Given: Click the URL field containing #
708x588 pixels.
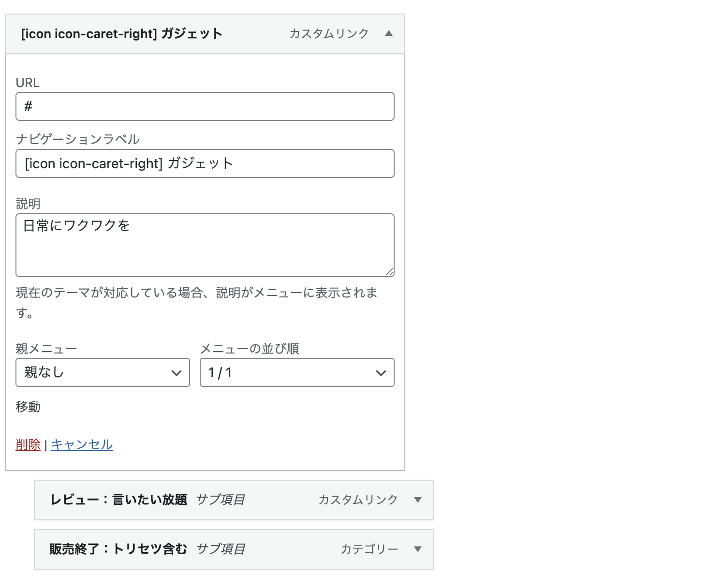Looking at the screenshot, I should 205,106.
